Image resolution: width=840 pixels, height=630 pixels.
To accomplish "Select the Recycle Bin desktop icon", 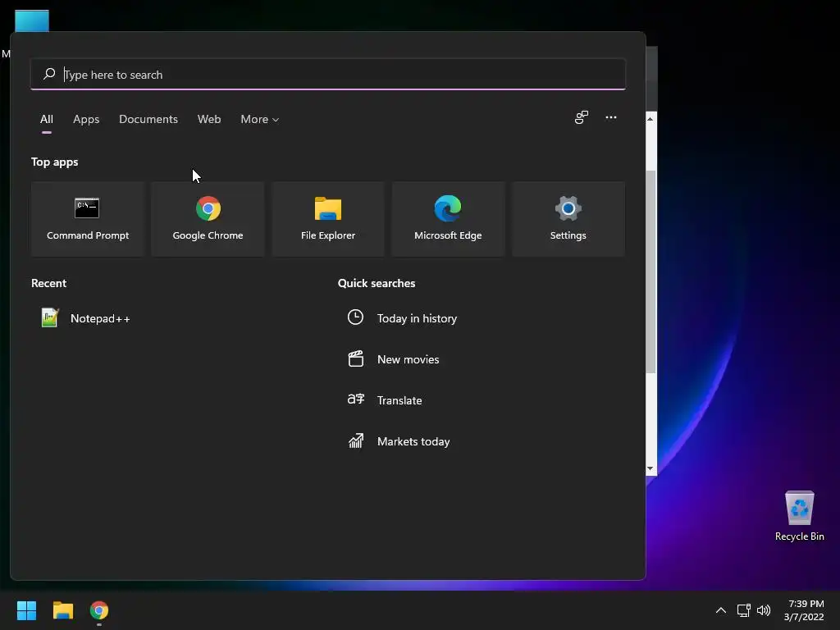I will click(799, 516).
